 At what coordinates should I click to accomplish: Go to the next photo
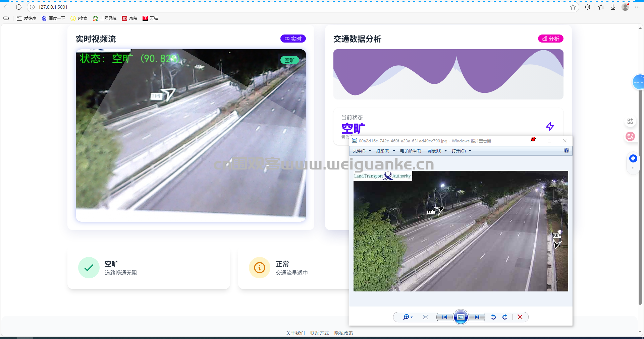[x=477, y=317]
